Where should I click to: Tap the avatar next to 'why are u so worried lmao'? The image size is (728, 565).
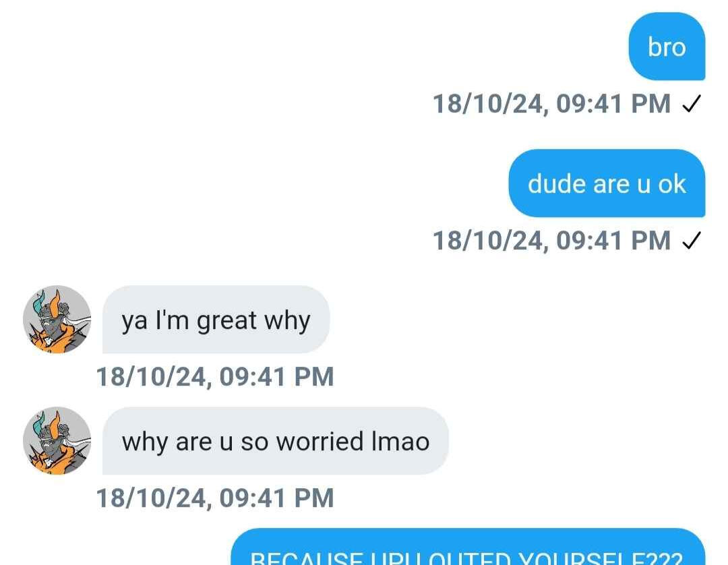click(x=57, y=440)
